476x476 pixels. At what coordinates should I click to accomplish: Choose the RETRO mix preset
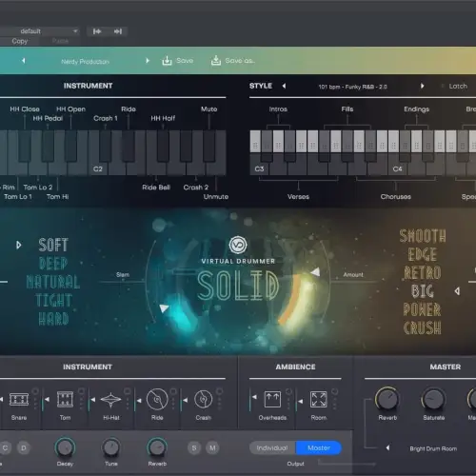click(423, 272)
